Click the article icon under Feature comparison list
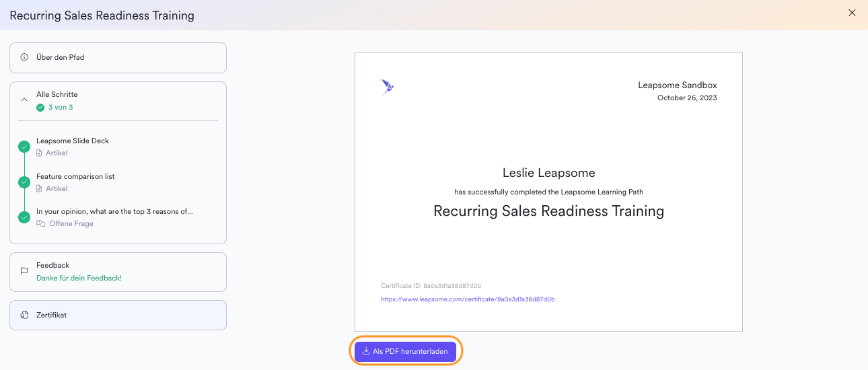 coord(40,189)
